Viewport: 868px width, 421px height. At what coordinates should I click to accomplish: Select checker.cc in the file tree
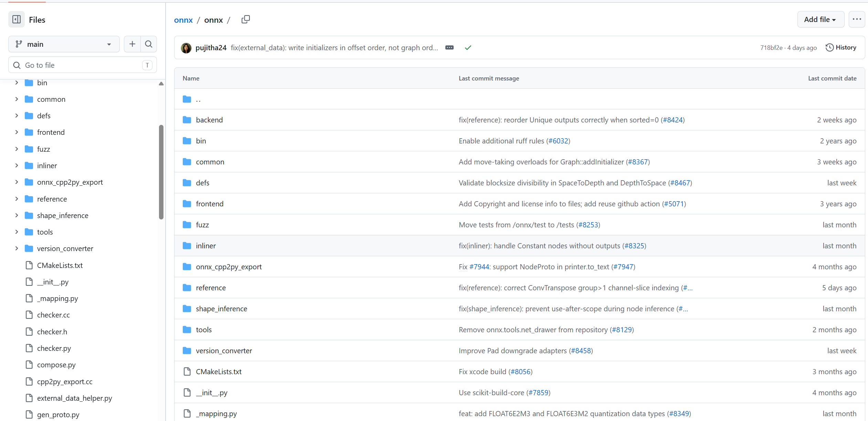pyautogui.click(x=53, y=315)
